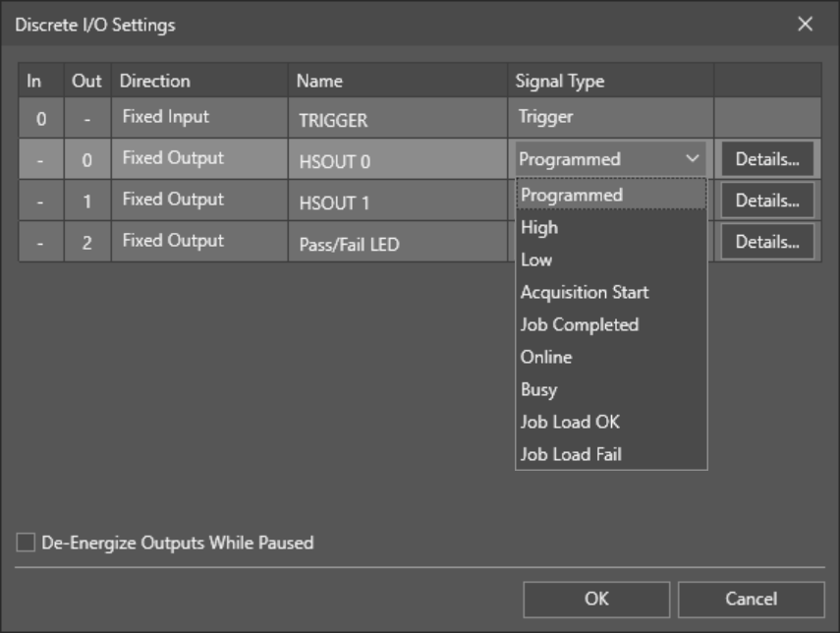Collapse the HSOUT 0 Signal Type dropdown
The height and width of the screenshot is (633, 840).
693,158
